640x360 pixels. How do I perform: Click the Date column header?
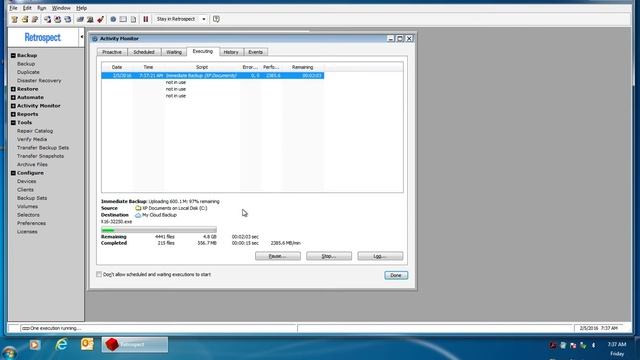tap(117, 67)
